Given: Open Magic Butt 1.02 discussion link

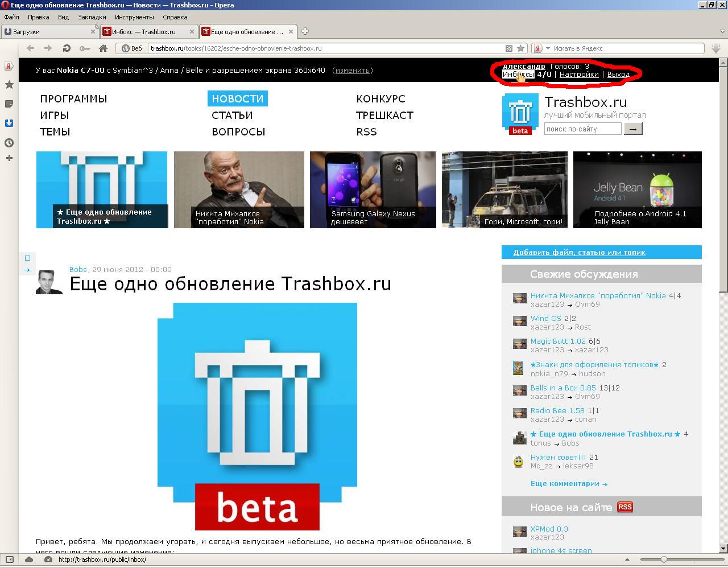Looking at the screenshot, I should click(558, 341).
